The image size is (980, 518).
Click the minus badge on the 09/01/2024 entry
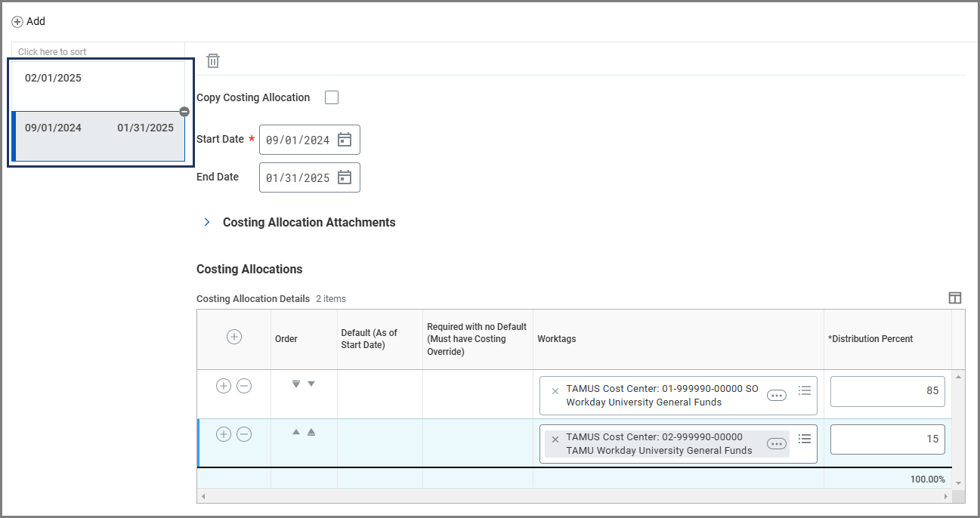pos(184,112)
